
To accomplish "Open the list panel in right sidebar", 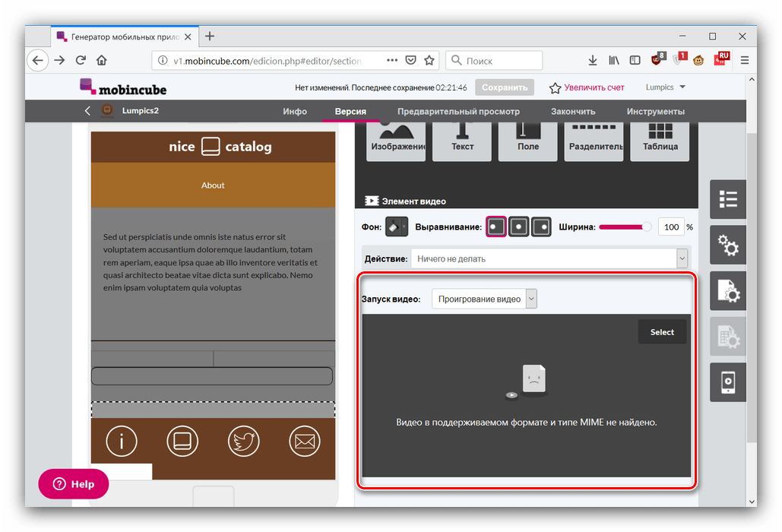I will coord(728,199).
